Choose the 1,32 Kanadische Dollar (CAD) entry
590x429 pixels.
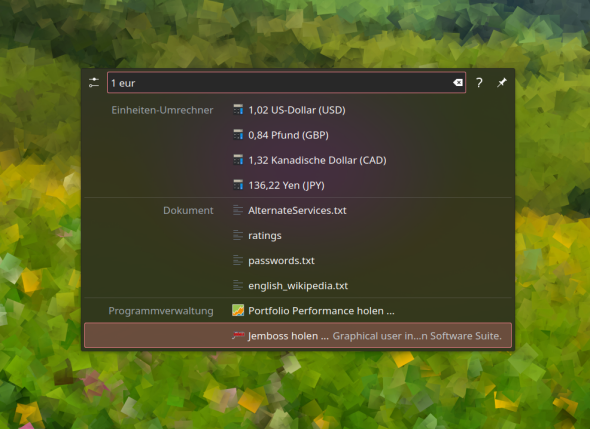(298, 160)
